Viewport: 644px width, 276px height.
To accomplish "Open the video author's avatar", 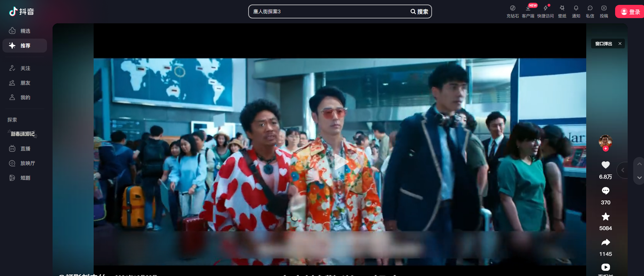I will pos(605,141).
